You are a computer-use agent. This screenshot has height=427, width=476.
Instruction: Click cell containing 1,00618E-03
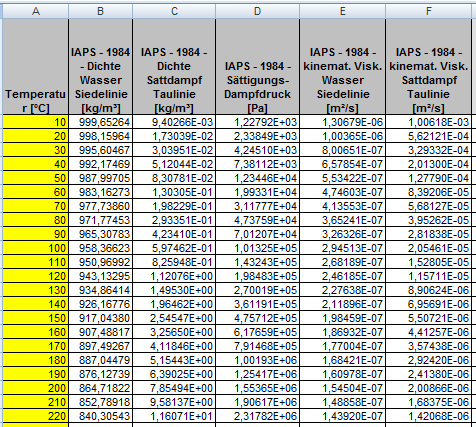[428, 122]
